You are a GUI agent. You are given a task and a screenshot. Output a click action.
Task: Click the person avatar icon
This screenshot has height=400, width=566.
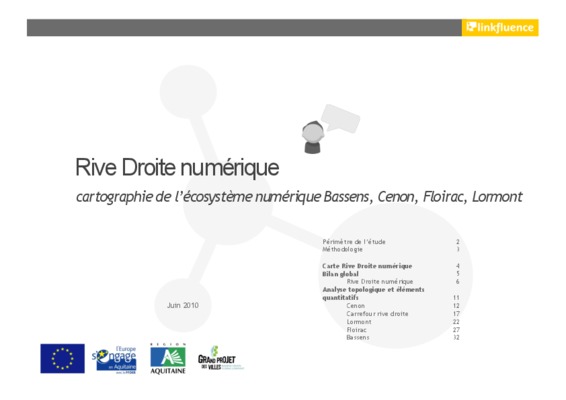pyautogui.click(x=313, y=137)
